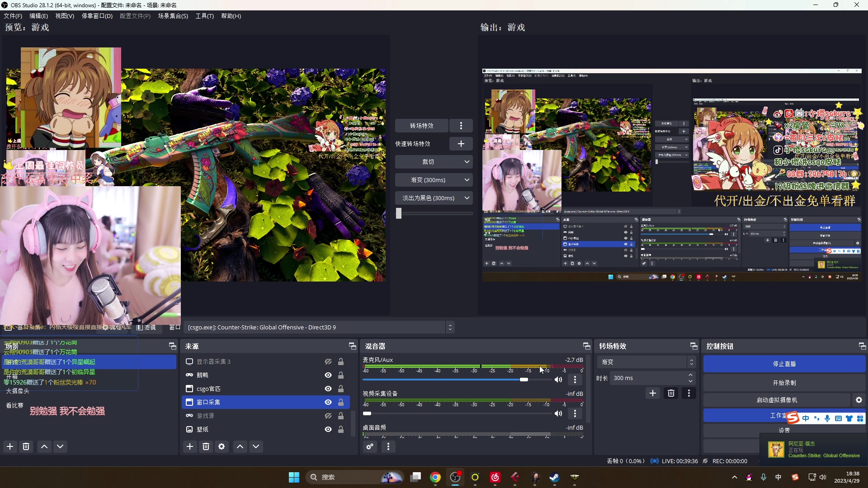The height and width of the screenshot is (488, 868).
Task: Expand the 渐变 (300ms) quick transition dropdown
Action: [434, 180]
